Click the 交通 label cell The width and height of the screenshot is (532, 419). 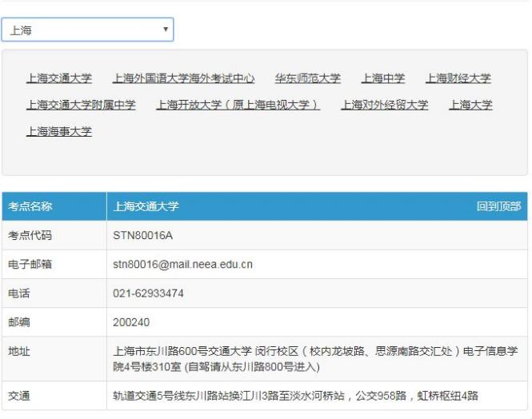tap(54, 396)
